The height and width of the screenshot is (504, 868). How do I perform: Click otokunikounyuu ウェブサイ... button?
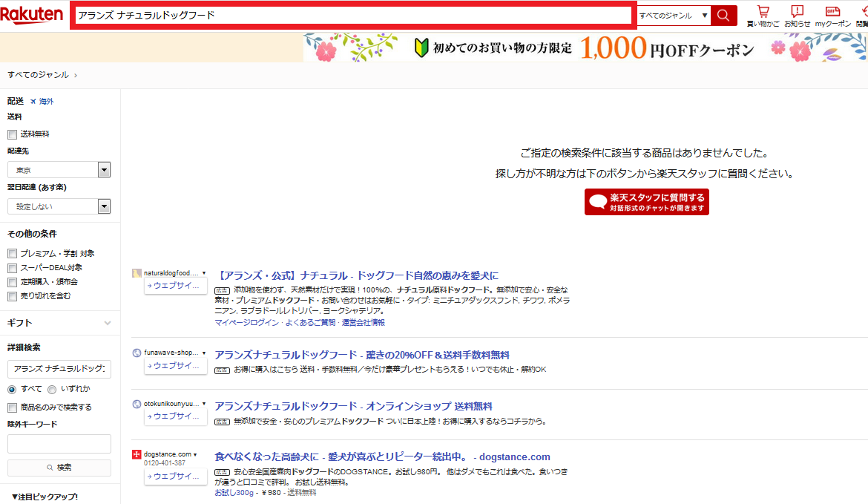click(x=176, y=416)
